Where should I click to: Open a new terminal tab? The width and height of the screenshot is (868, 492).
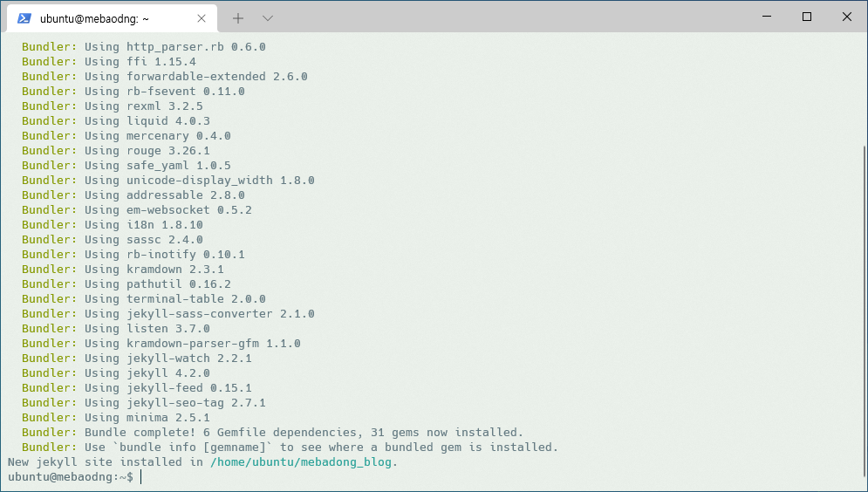[238, 18]
